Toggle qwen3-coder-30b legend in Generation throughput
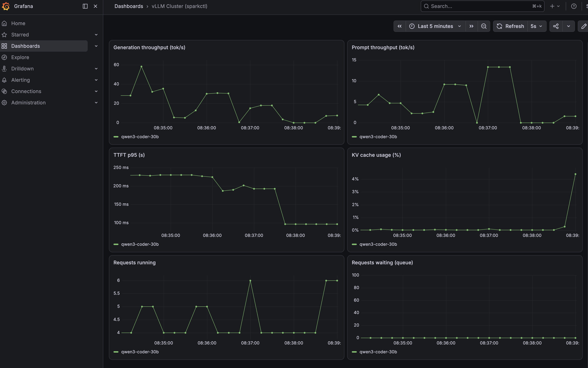Screen dimensions: 588x368 pos(140,137)
